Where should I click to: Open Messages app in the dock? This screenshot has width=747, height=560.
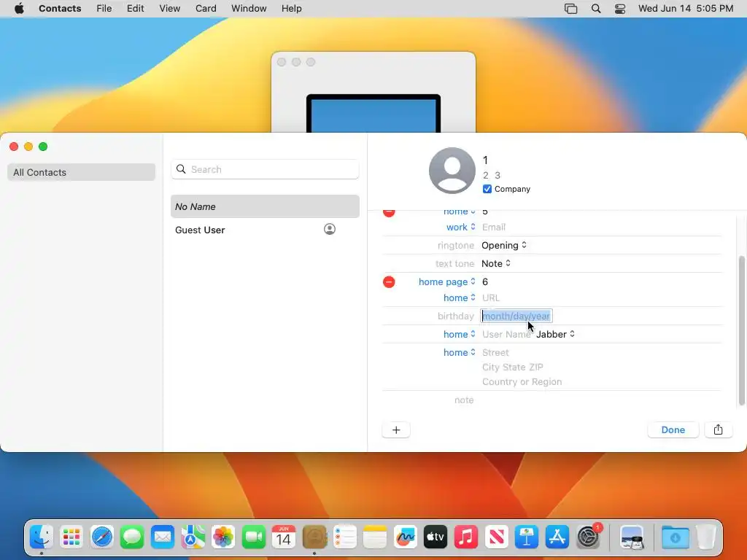[132, 537]
